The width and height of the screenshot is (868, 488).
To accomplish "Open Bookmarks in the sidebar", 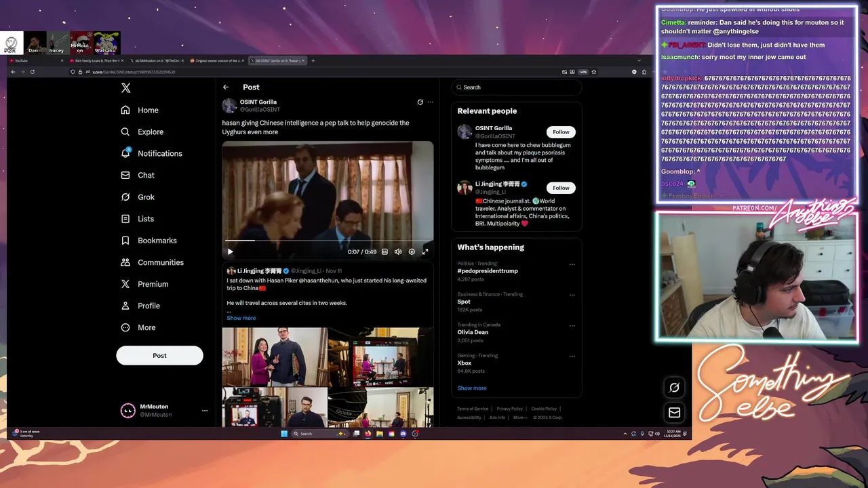I will 149,240.
